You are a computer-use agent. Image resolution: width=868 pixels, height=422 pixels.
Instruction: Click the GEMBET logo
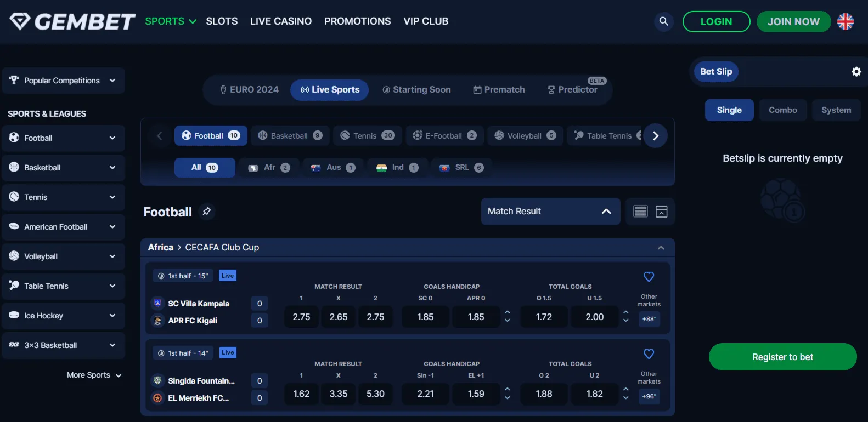[72, 21]
